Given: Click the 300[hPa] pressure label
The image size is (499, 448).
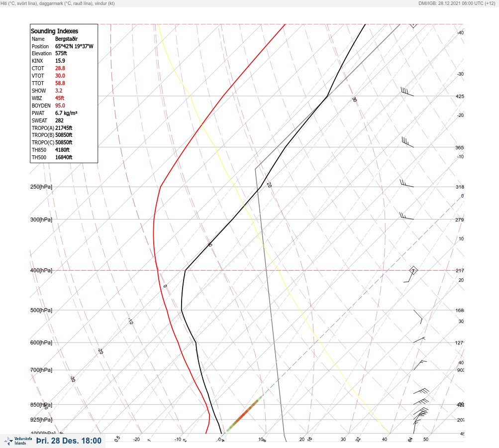Looking at the screenshot, I should pyautogui.click(x=41, y=220).
